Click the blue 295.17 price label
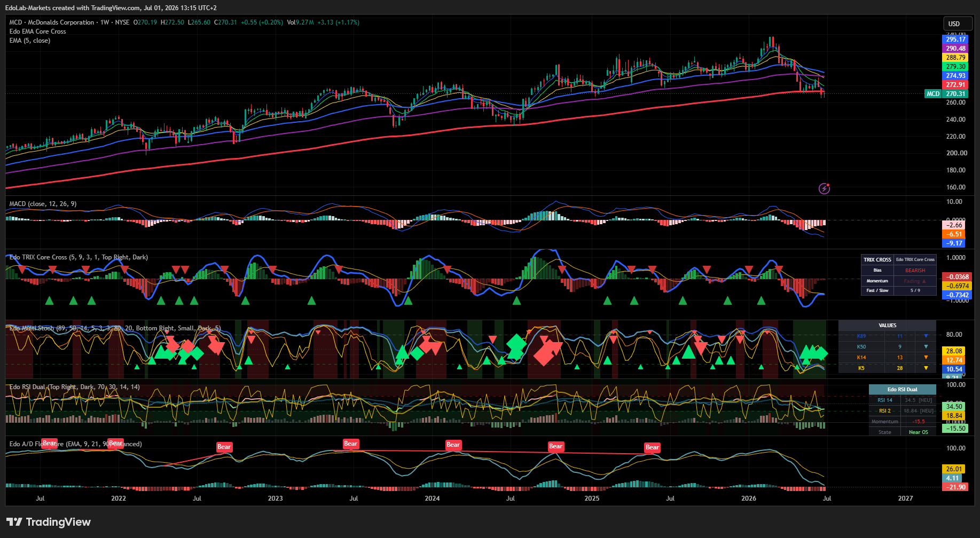Viewport: 980px width, 538px height. tap(955, 39)
